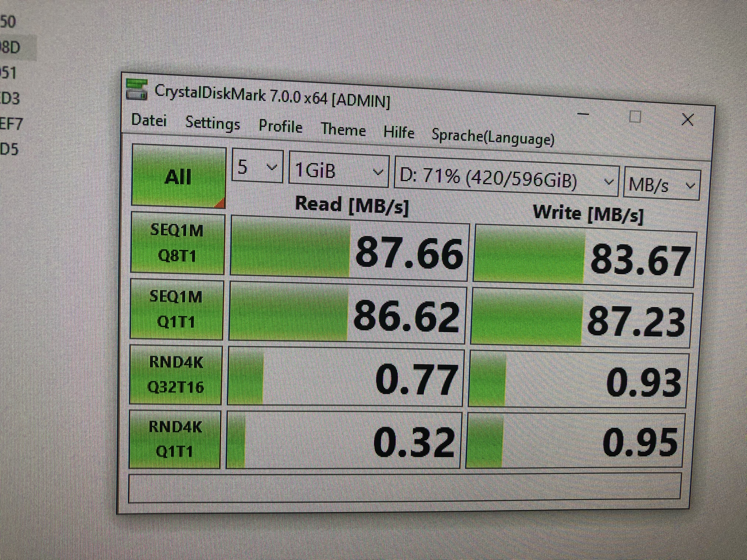Open the Datei menu
Screen dimensions: 747x560
pyautogui.click(x=149, y=120)
